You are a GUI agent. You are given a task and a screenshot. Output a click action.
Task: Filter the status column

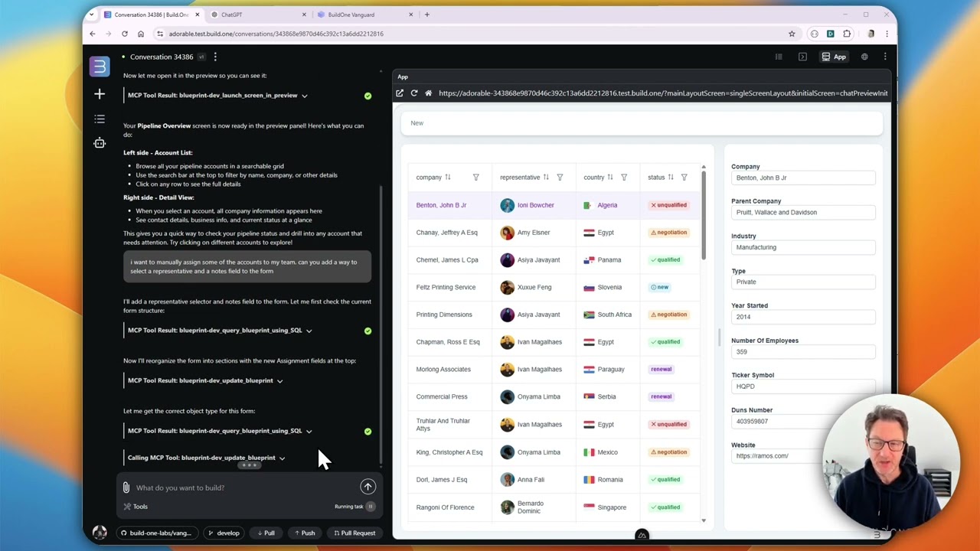pos(684,178)
